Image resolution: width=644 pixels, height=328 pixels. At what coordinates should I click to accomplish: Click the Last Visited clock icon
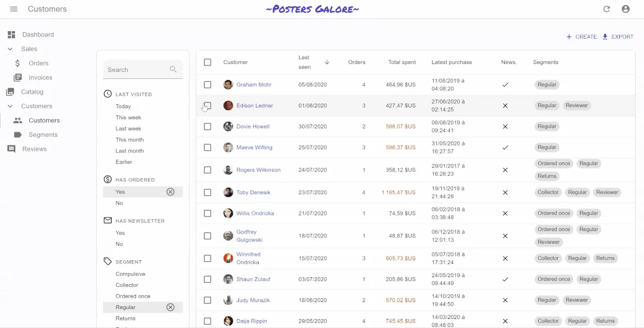[x=107, y=94]
